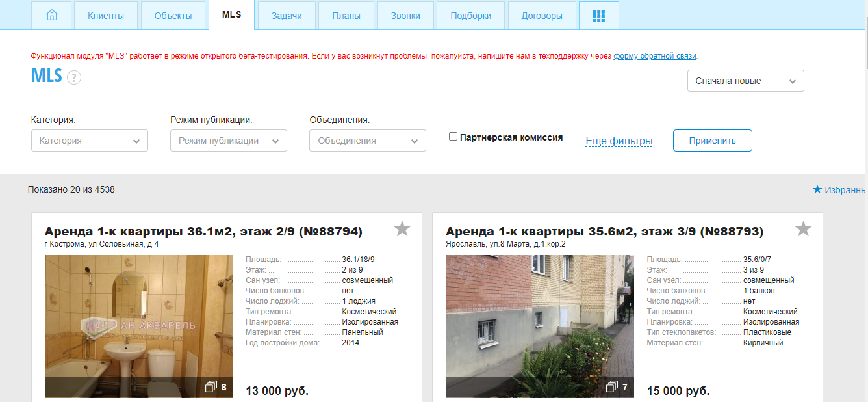This screenshot has height=402, width=868.
Task: Open the Режим публикации dropdown
Action: click(229, 141)
